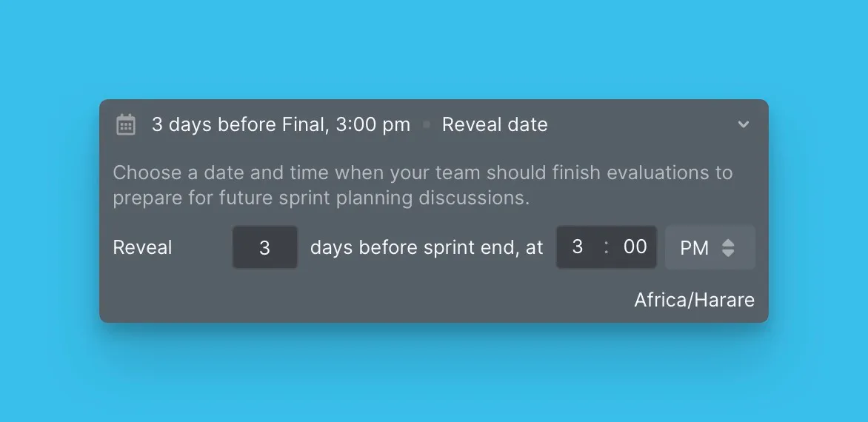The width and height of the screenshot is (868, 422).
Task: Click the up arrow on PM selector
Action: tap(728, 242)
